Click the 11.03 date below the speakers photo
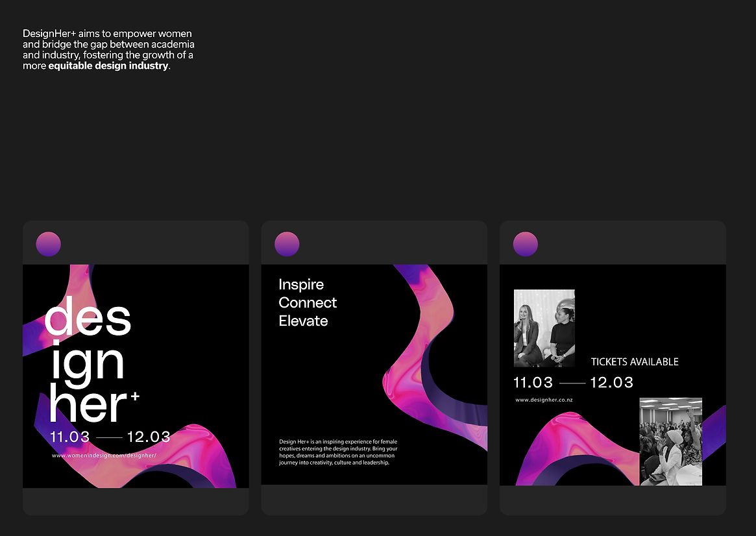 click(x=533, y=382)
